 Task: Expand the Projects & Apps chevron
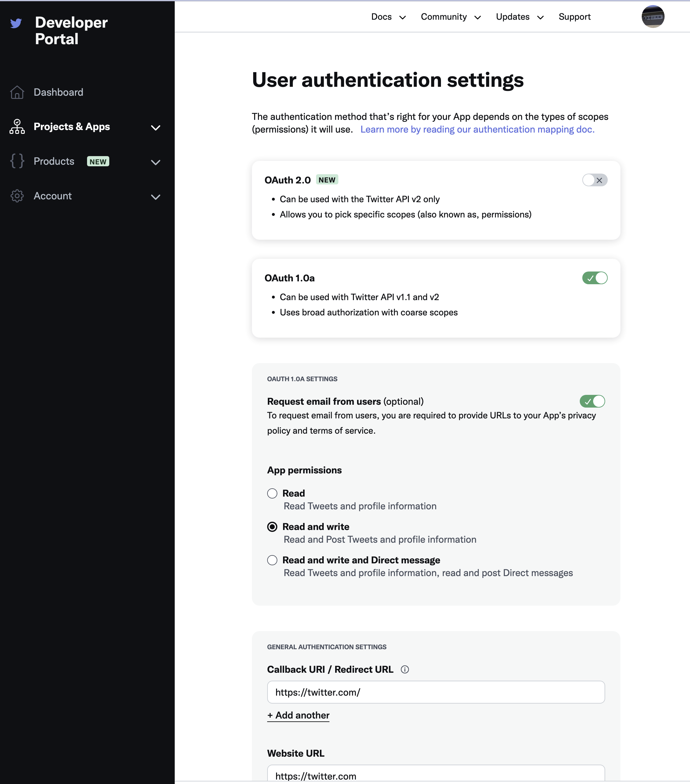(156, 128)
